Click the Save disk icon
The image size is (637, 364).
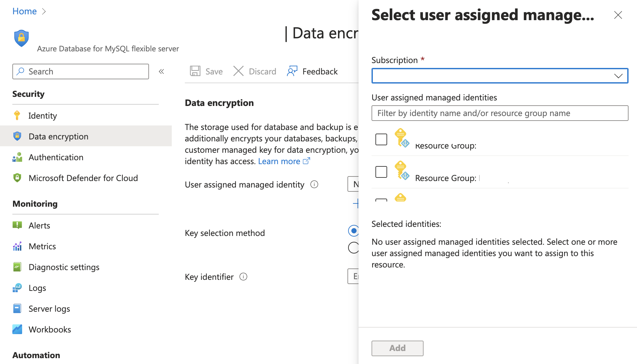click(x=195, y=71)
